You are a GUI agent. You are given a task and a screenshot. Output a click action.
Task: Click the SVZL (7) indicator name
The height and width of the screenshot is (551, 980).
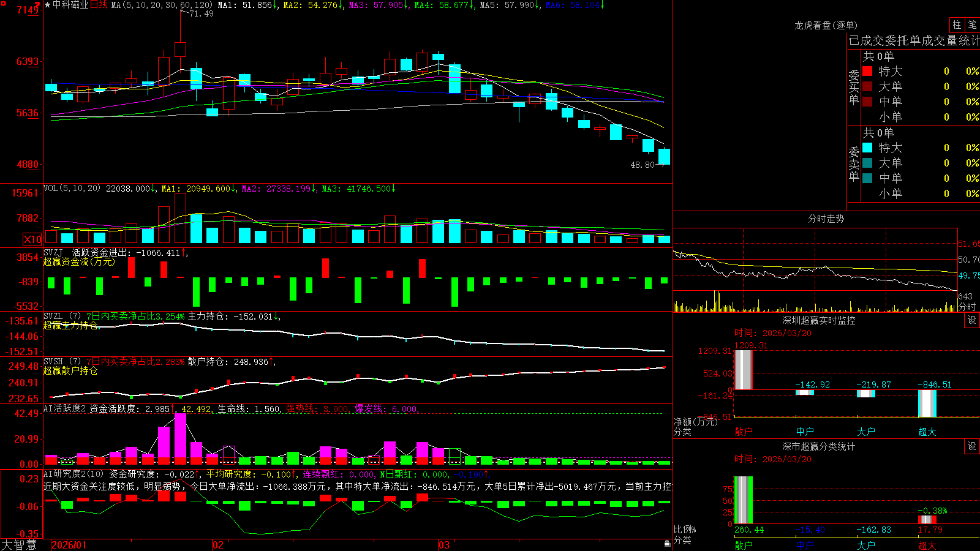(x=62, y=316)
